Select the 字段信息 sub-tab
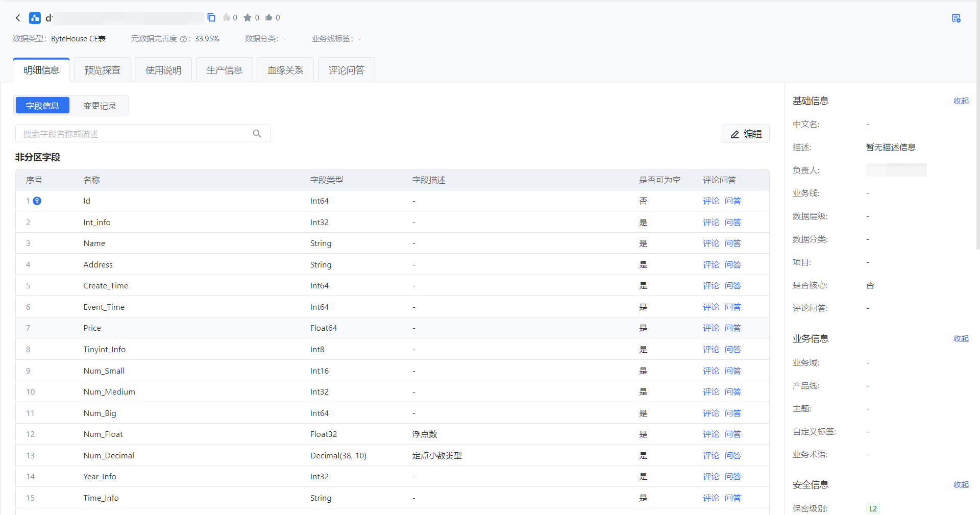The image size is (980, 515). (42, 106)
